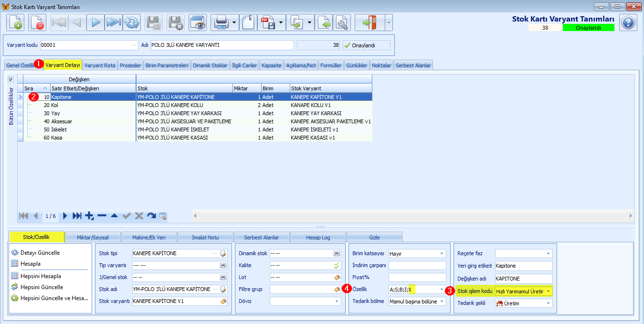Toggle the checkbox above Bütün Özellikler

(11, 79)
